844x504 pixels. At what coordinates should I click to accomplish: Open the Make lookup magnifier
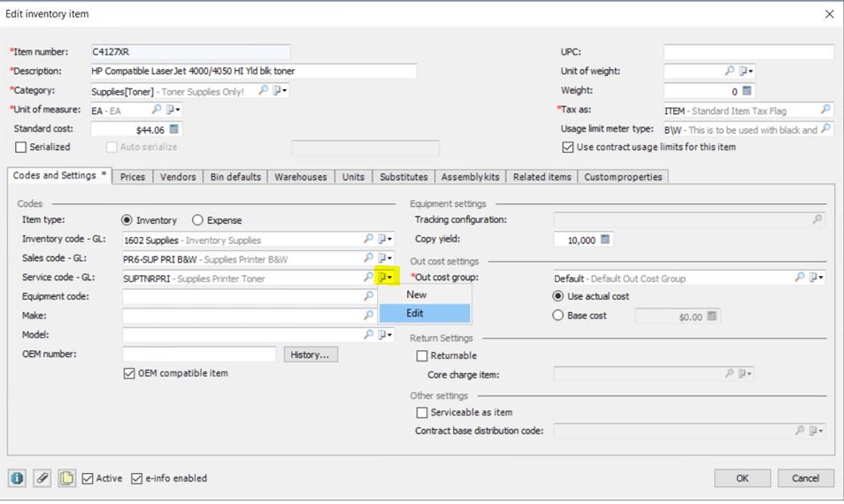[368, 315]
